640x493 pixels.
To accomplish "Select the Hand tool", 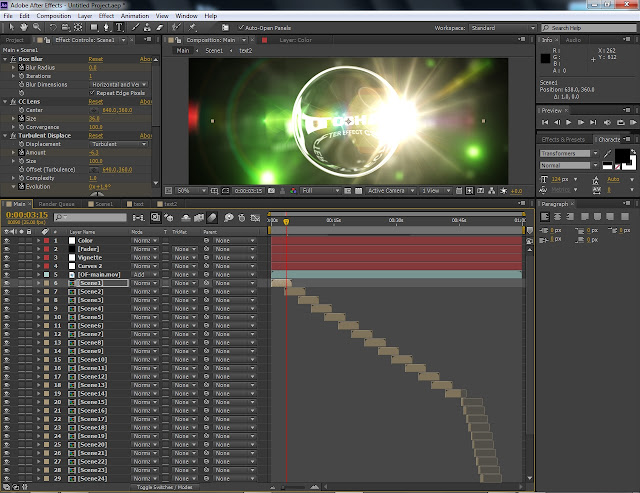I will 24,27.
